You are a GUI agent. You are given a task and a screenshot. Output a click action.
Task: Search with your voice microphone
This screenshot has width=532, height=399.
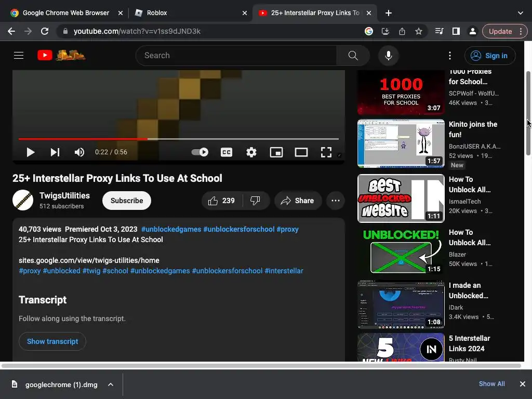coord(389,55)
